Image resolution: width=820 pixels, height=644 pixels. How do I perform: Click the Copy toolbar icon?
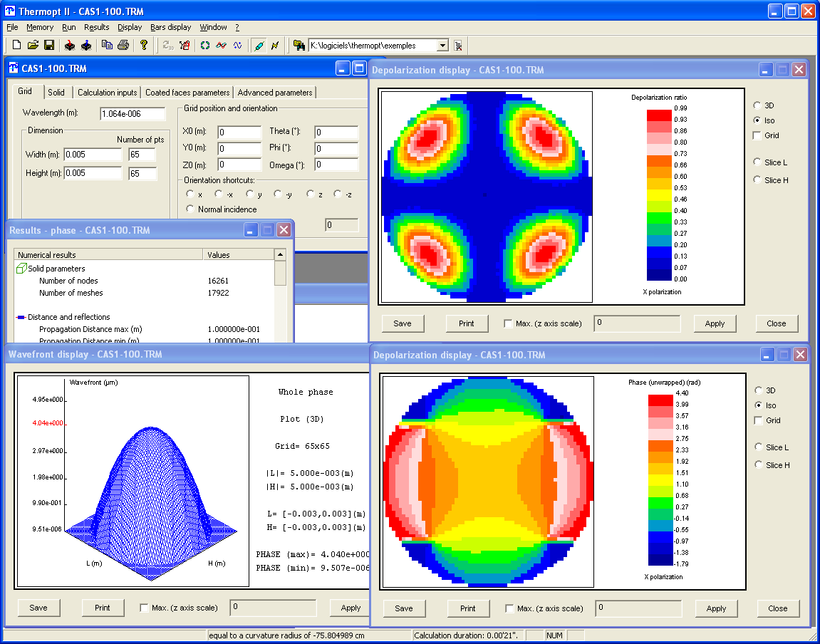coord(107,46)
